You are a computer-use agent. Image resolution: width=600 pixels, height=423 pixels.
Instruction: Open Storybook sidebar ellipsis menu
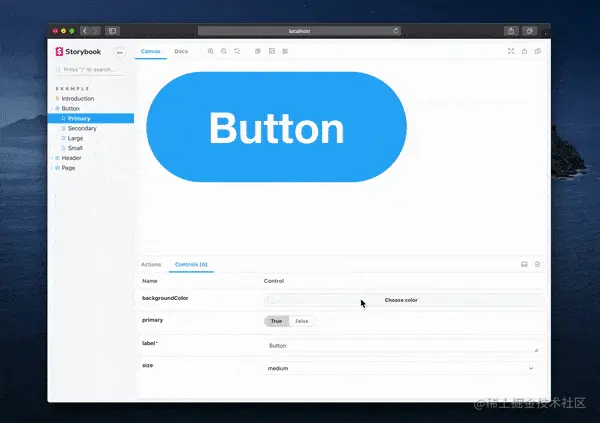tap(120, 52)
